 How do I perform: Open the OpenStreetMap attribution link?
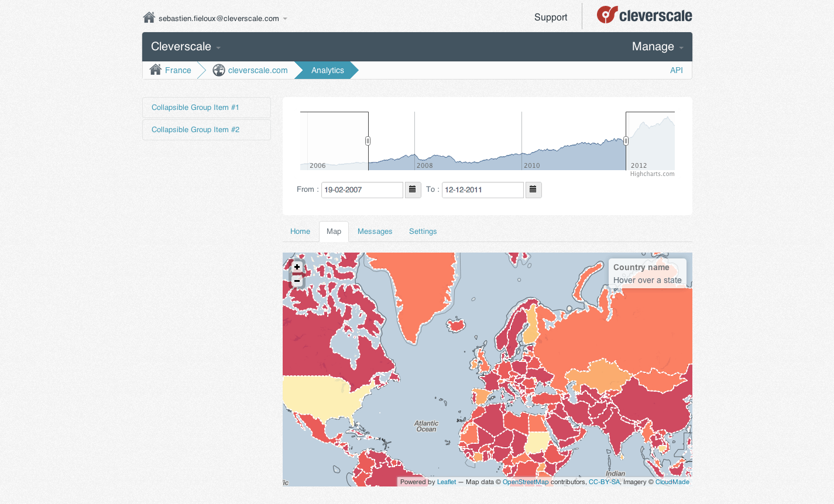(526, 482)
